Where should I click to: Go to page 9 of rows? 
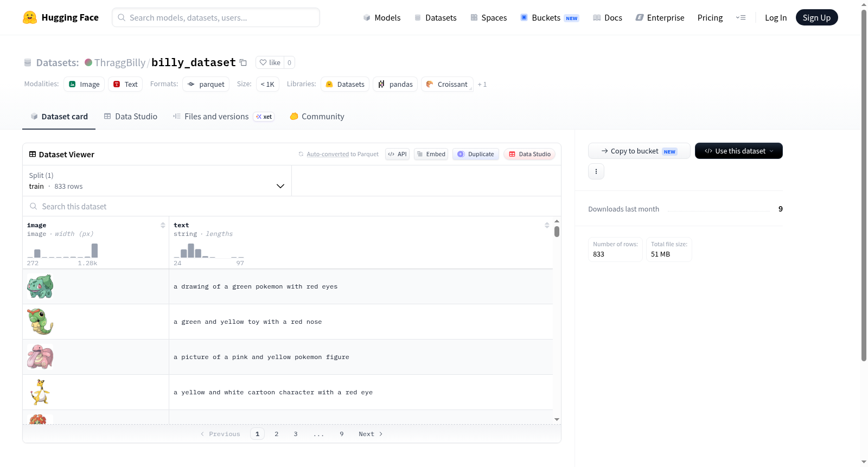tap(342, 434)
